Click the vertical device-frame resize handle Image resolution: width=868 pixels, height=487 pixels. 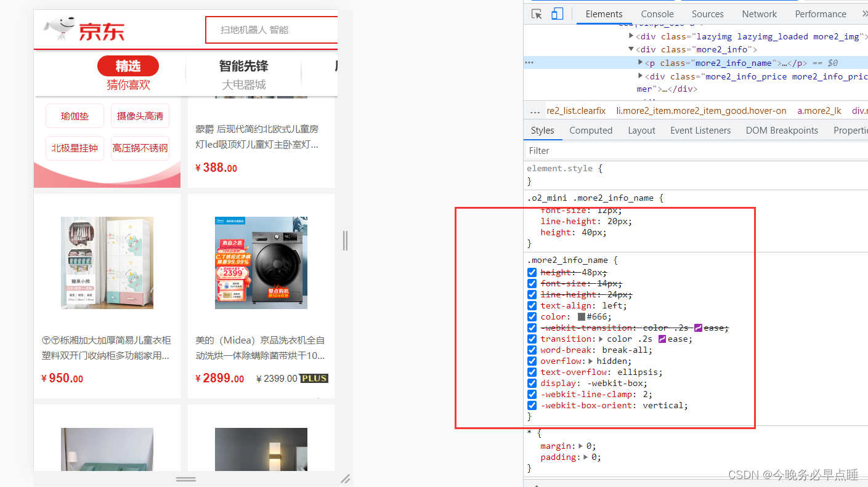(345, 240)
